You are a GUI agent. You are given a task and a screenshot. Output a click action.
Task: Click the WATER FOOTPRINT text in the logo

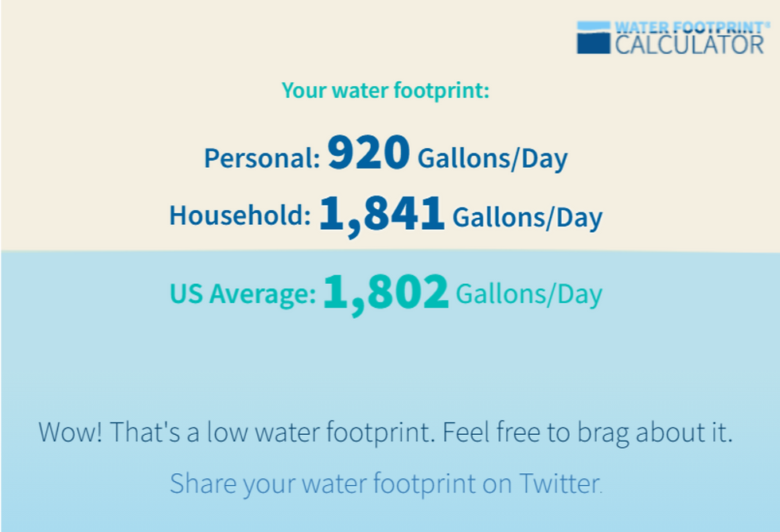point(686,26)
